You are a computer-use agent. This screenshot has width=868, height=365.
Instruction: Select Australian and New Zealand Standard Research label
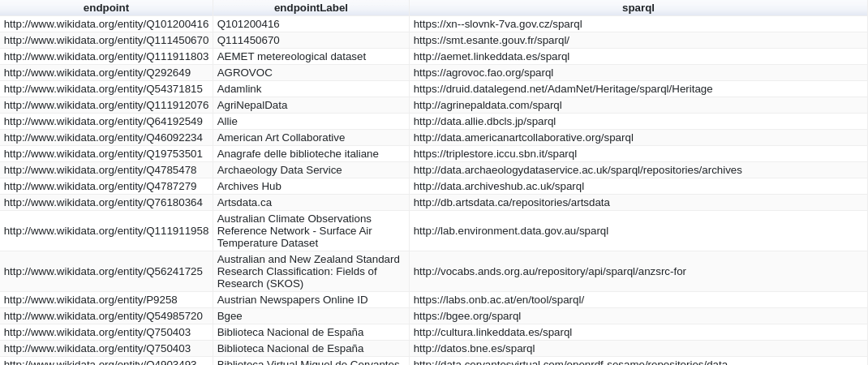308,272
